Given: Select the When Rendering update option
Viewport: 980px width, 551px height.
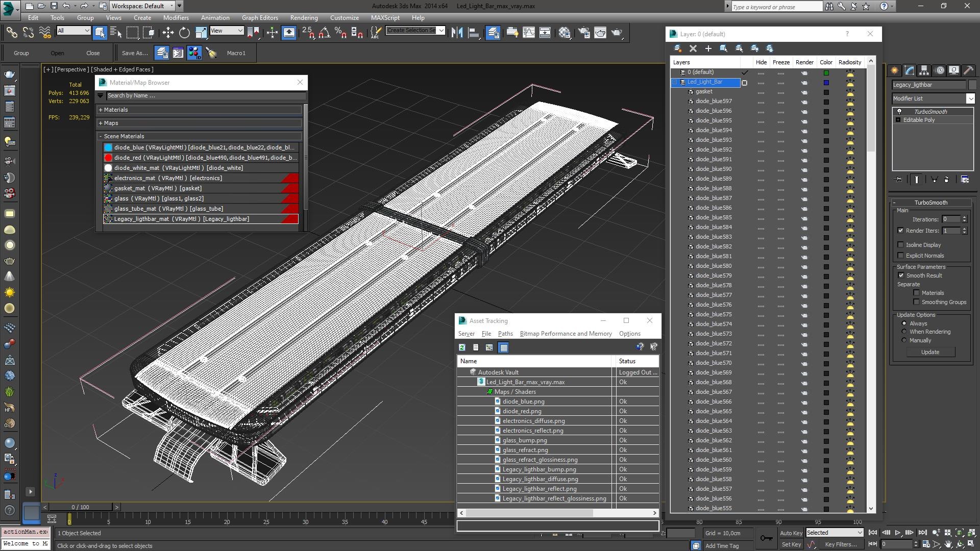Looking at the screenshot, I should pyautogui.click(x=904, y=332).
